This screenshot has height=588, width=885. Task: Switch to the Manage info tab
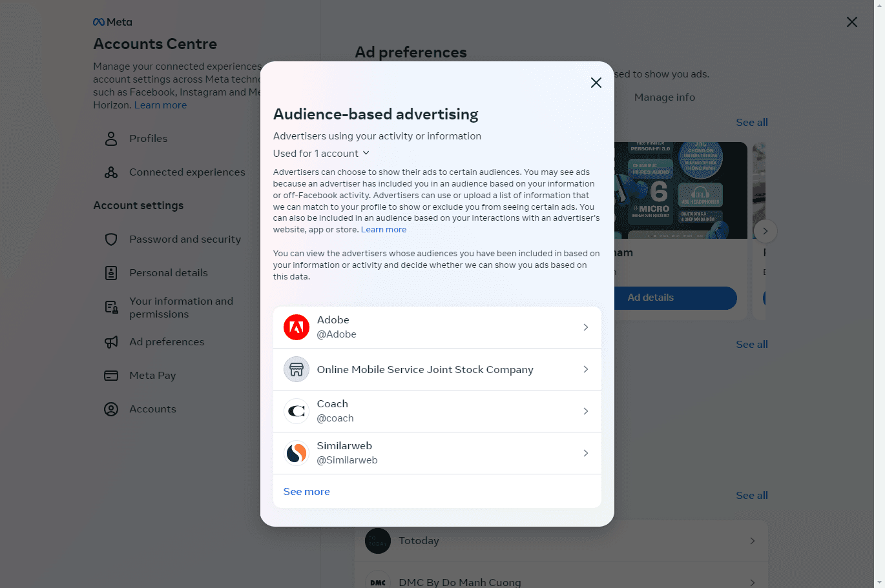click(664, 97)
